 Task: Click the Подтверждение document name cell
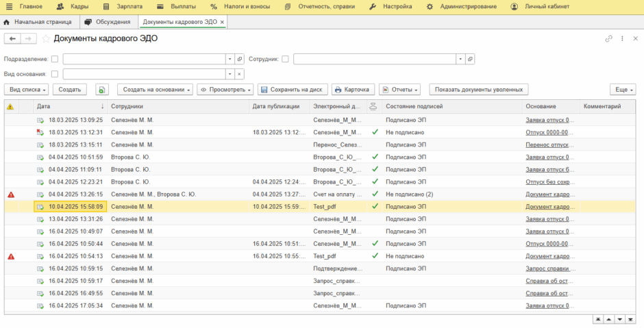(x=338, y=268)
